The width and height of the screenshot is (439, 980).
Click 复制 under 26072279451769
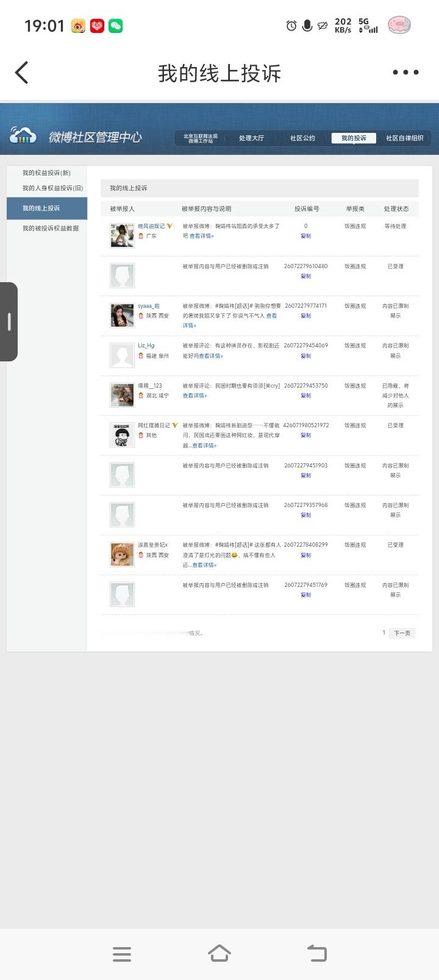point(306,595)
